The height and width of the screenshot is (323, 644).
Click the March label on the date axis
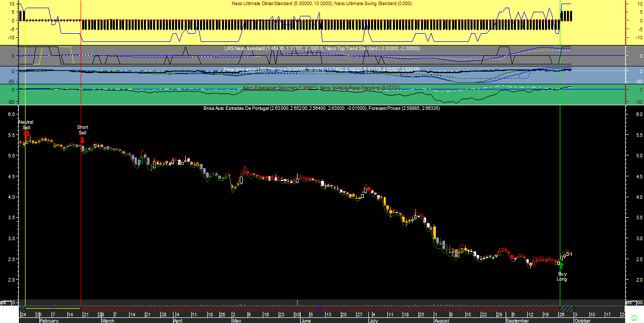point(108,321)
